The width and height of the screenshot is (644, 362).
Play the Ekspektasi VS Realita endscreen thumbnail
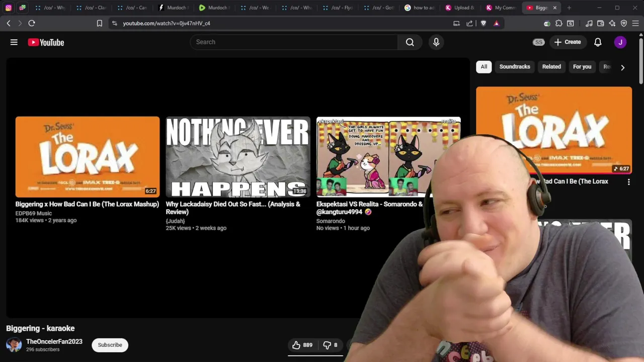pos(388,157)
